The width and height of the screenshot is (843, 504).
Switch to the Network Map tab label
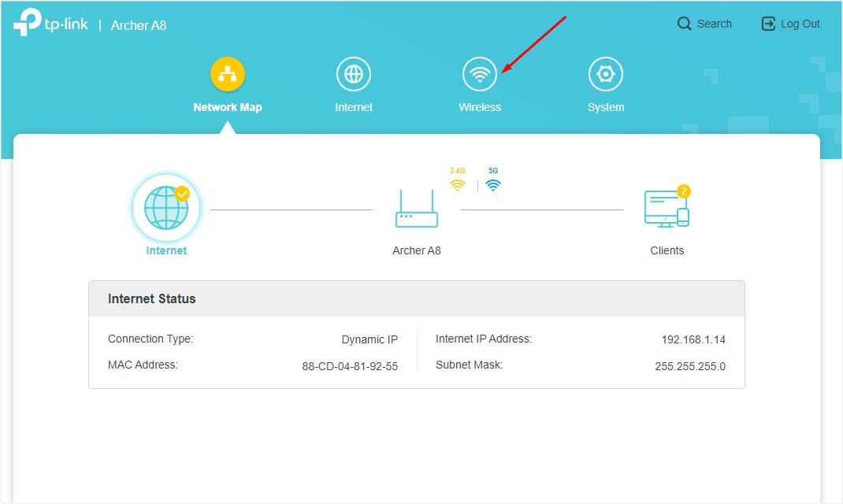click(228, 107)
